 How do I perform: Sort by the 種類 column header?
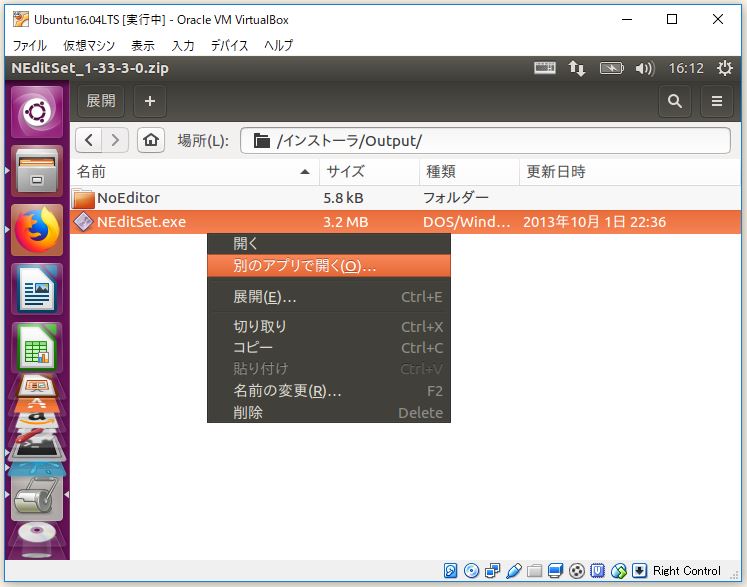[469, 172]
